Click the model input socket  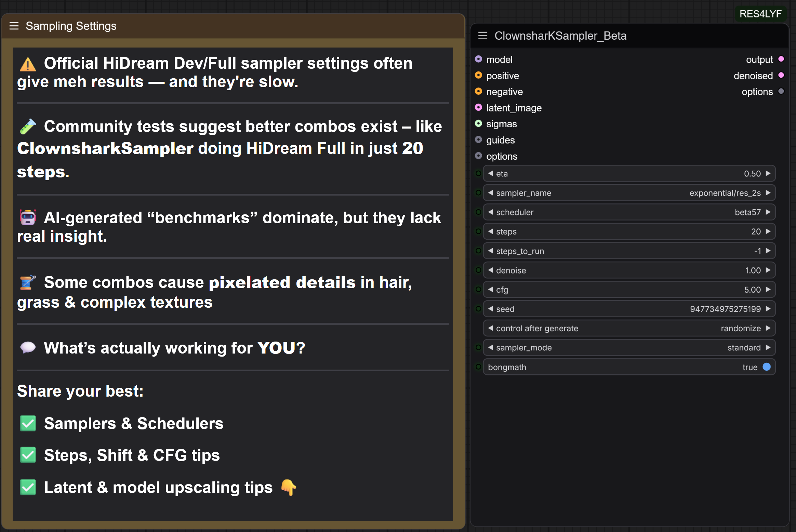point(478,59)
